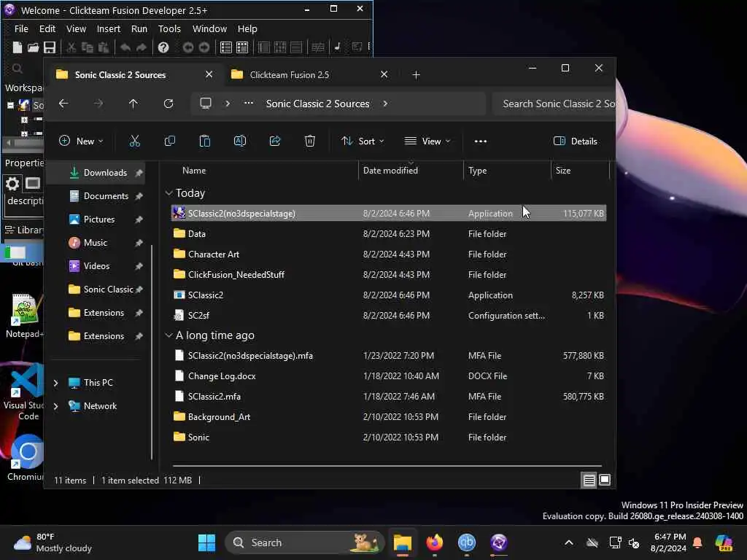Expand This PC in navigation pane
Image resolution: width=747 pixels, height=560 pixels.
55,382
